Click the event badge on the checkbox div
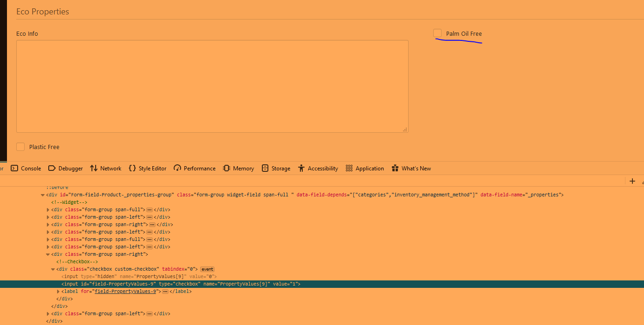The height and width of the screenshot is (325, 644). (x=207, y=269)
